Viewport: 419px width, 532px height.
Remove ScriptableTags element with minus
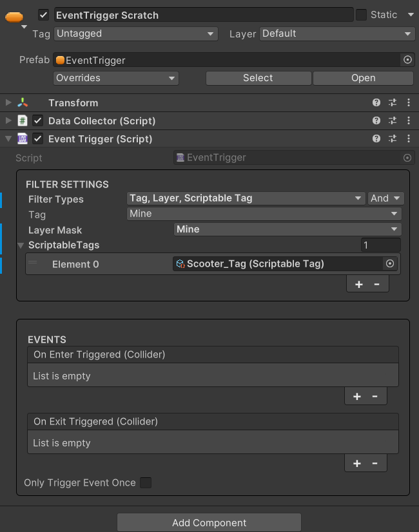point(377,284)
